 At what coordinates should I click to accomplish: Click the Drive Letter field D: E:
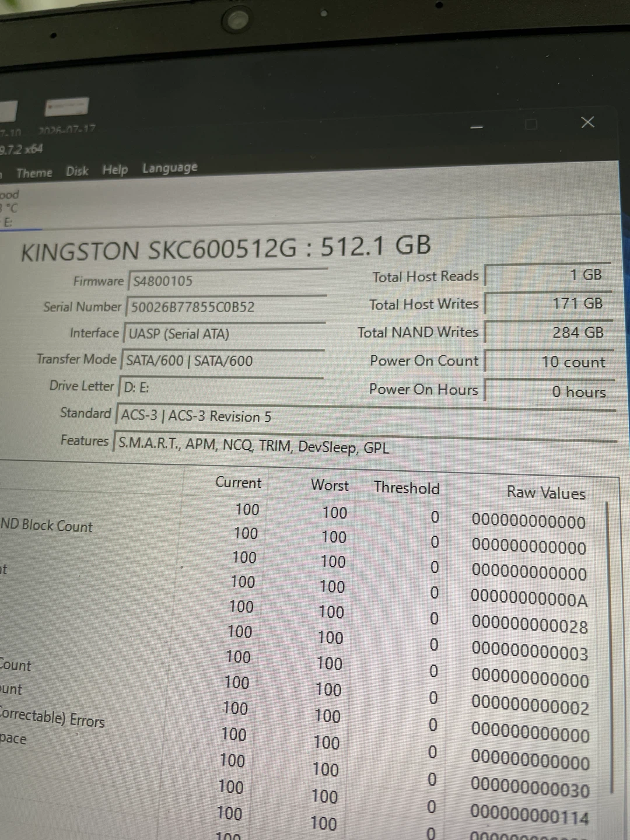click(x=220, y=387)
